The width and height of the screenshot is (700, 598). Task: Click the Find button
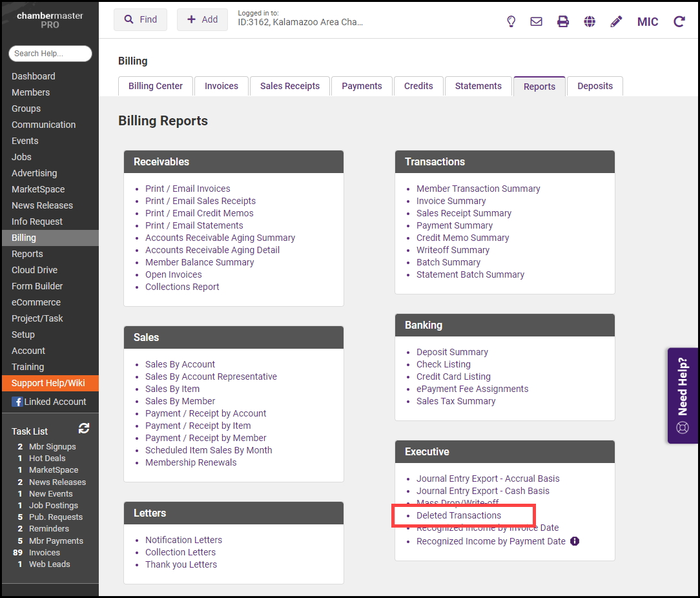[140, 19]
